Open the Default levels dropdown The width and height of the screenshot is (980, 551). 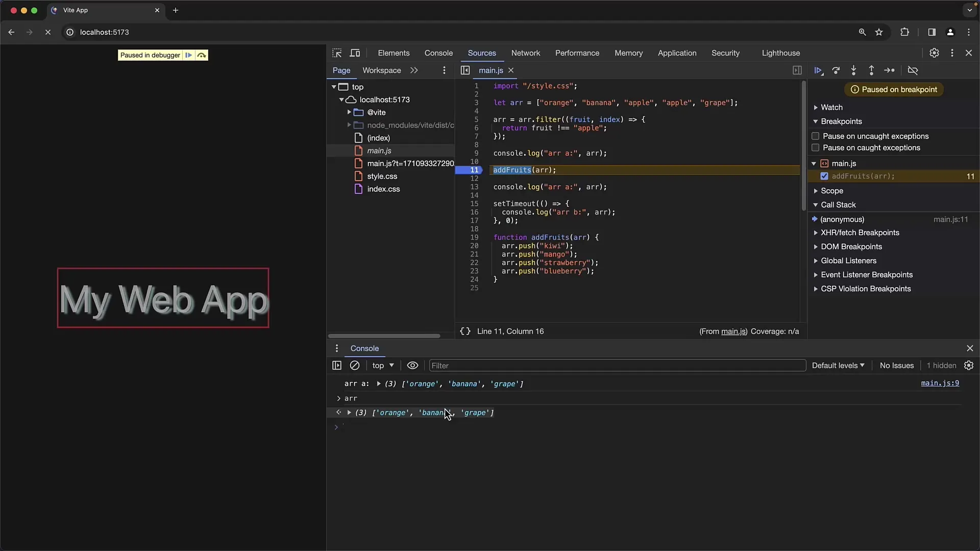point(838,366)
